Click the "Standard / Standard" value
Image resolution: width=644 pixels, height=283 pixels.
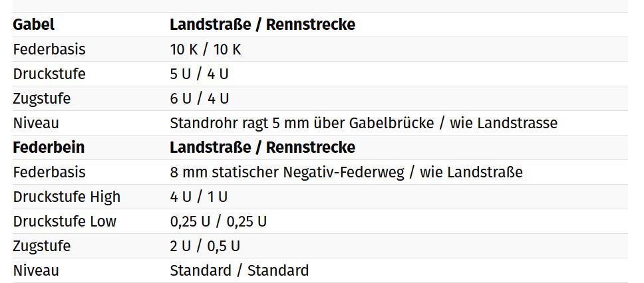[x=240, y=270]
